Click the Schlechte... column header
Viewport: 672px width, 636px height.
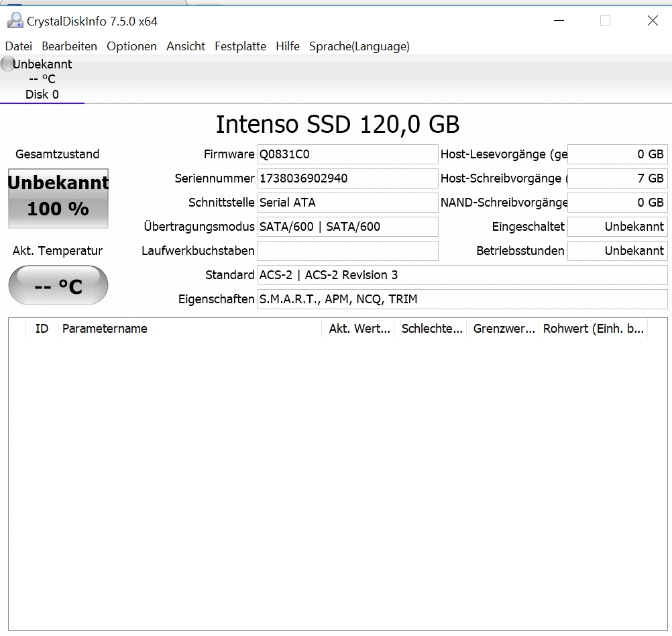(431, 329)
